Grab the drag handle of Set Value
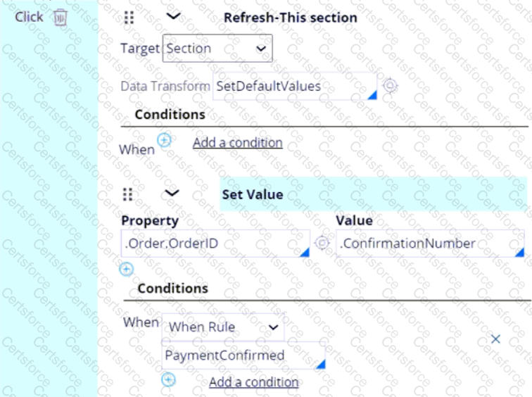The height and width of the screenshot is (397, 532). point(127,194)
